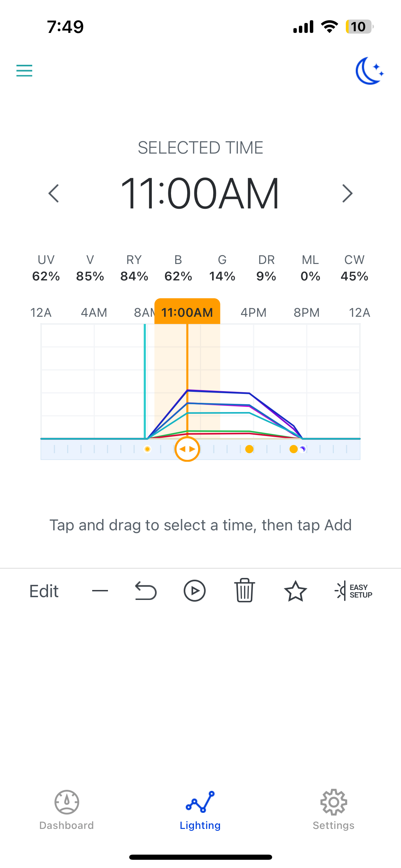Tap the CW 45% channel
This screenshot has width=401, height=868.
tap(354, 268)
